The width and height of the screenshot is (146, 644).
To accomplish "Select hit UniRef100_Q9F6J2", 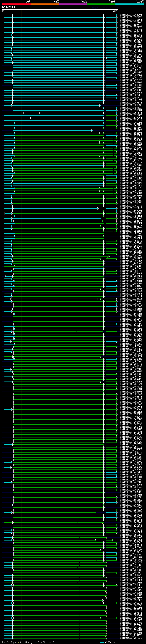I will pos(131,638).
